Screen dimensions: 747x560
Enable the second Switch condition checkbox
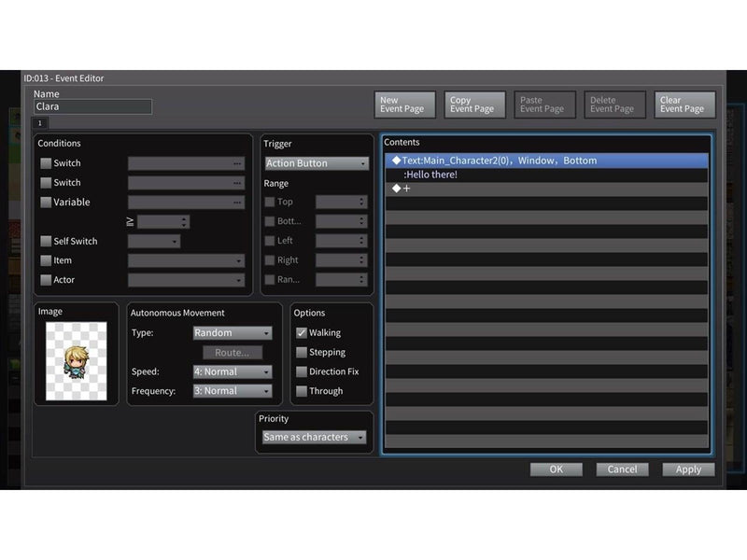point(46,183)
